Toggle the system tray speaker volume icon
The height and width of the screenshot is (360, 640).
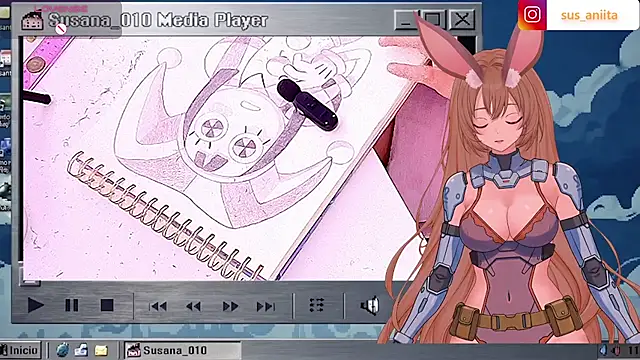point(603,350)
